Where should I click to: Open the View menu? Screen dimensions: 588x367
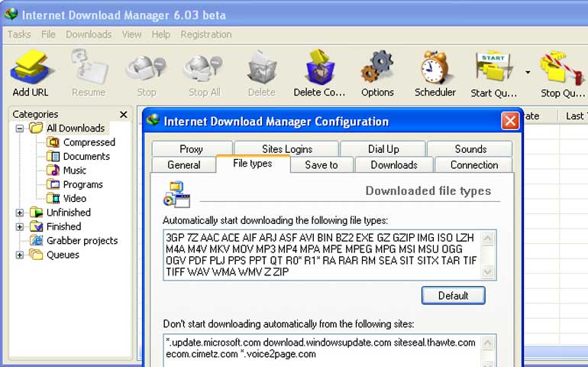click(131, 34)
